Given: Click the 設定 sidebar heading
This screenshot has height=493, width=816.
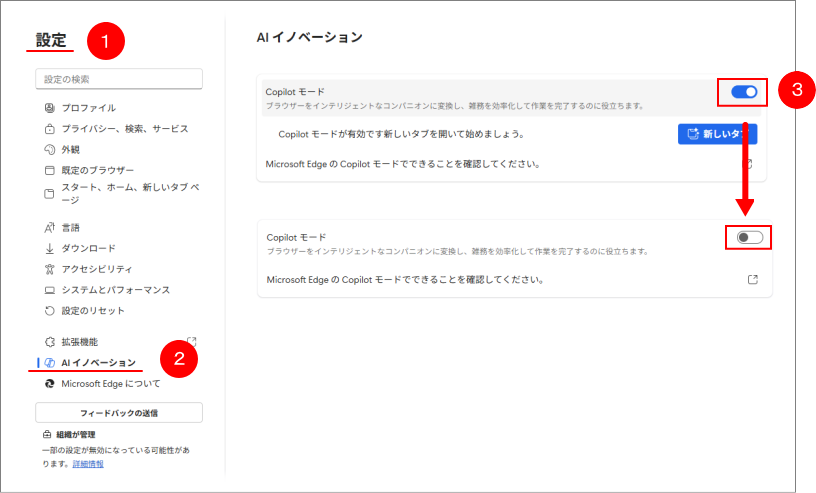Looking at the screenshot, I should (x=51, y=40).
